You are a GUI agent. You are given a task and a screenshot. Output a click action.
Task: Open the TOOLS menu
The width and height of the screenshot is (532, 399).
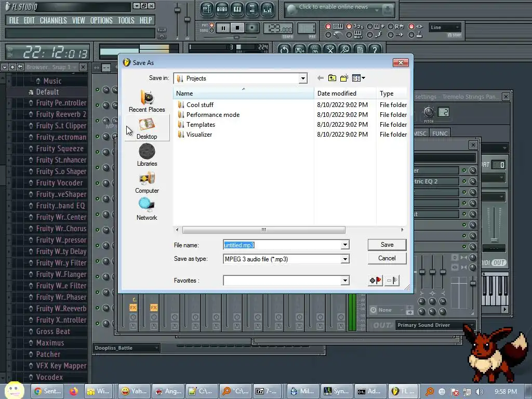[x=126, y=20]
